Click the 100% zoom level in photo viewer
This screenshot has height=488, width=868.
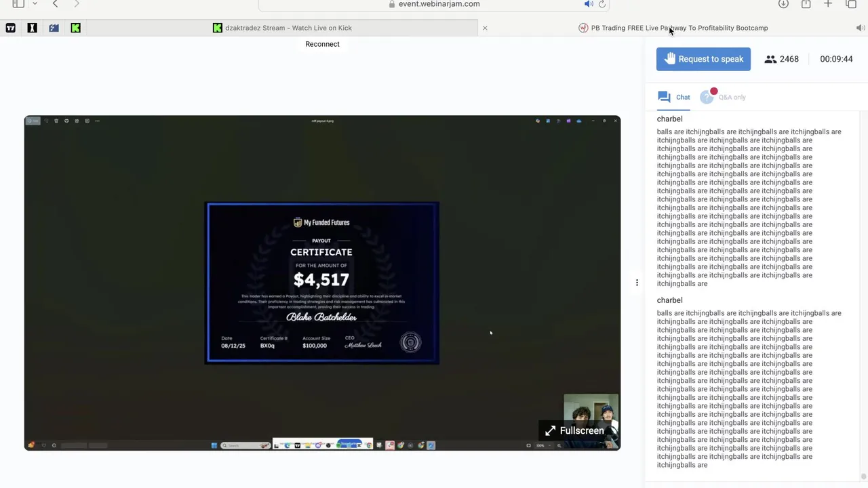pos(540,445)
